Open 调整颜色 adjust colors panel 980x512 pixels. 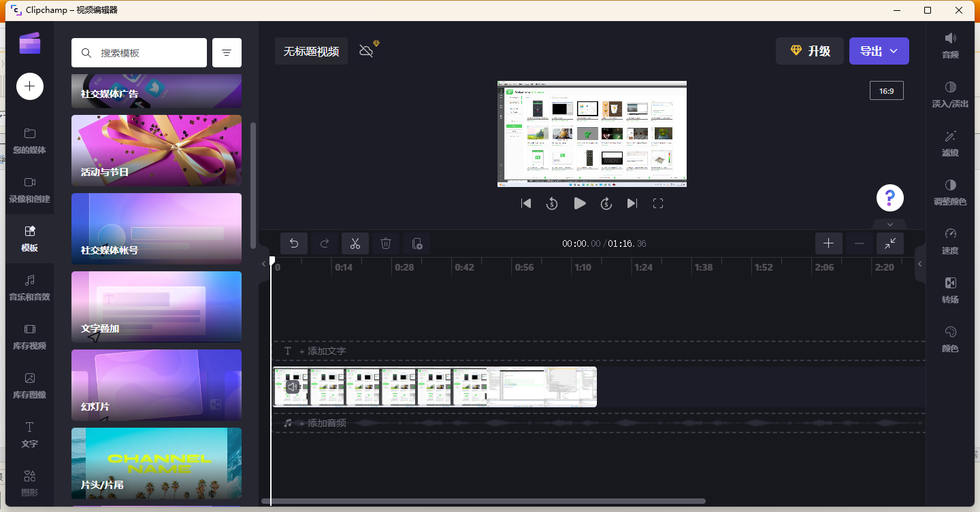point(950,192)
